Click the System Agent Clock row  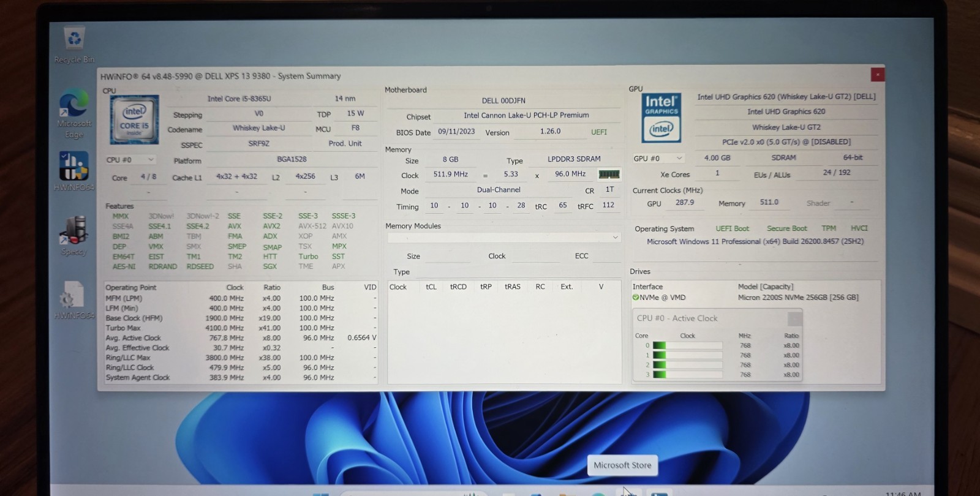point(241,378)
